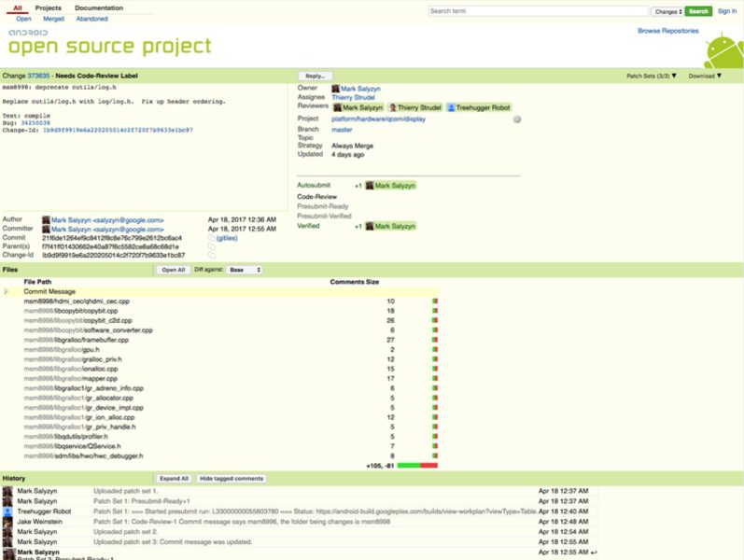
Task: Click the green Search button
Action: point(698,11)
